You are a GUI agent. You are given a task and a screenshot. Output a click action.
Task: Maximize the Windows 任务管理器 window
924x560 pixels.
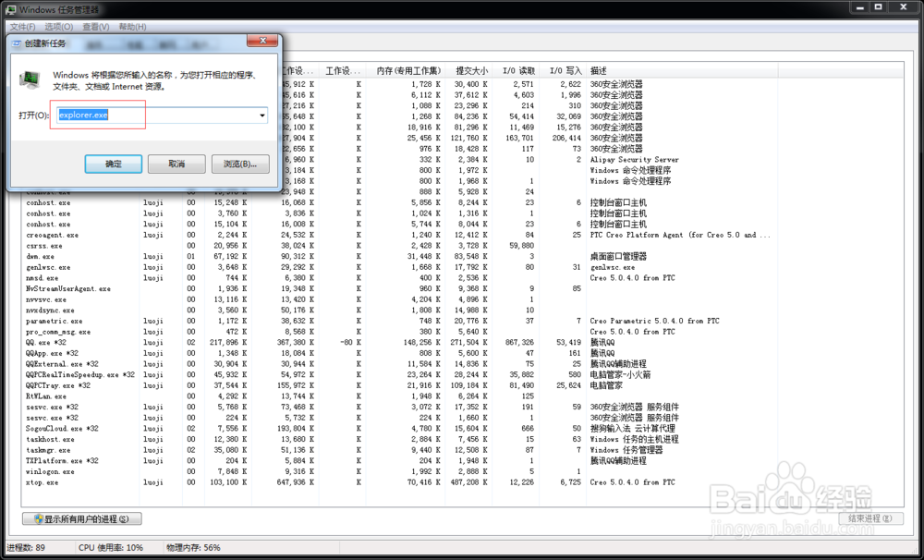[878, 7]
